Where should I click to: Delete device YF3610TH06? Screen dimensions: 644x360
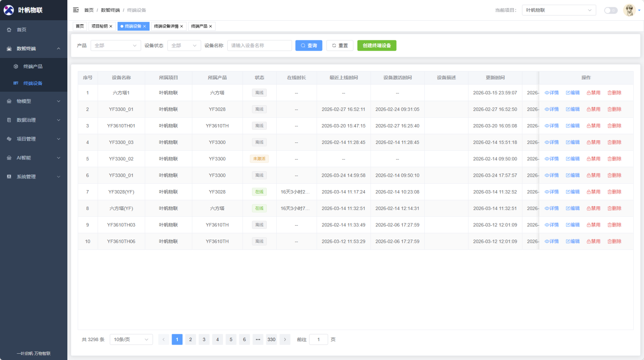(x=614, y=241)
